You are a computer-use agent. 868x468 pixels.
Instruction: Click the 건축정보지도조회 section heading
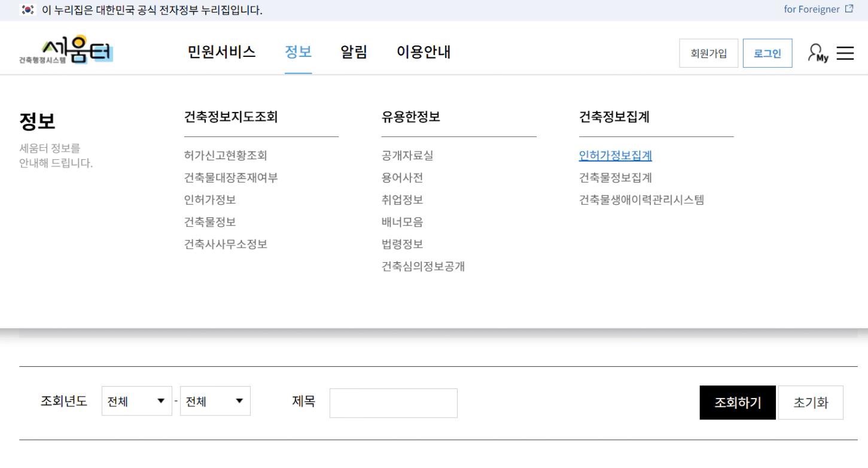pos(231,117)
